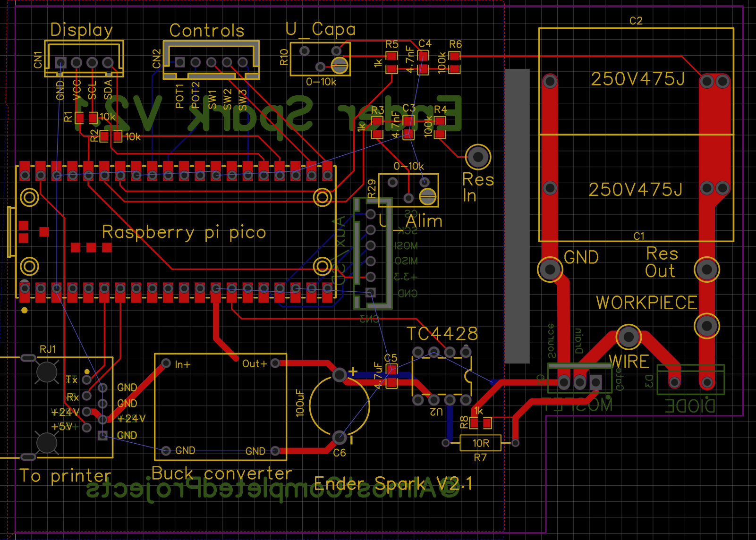Click the C5 capacitor designator

click(391, 358)
